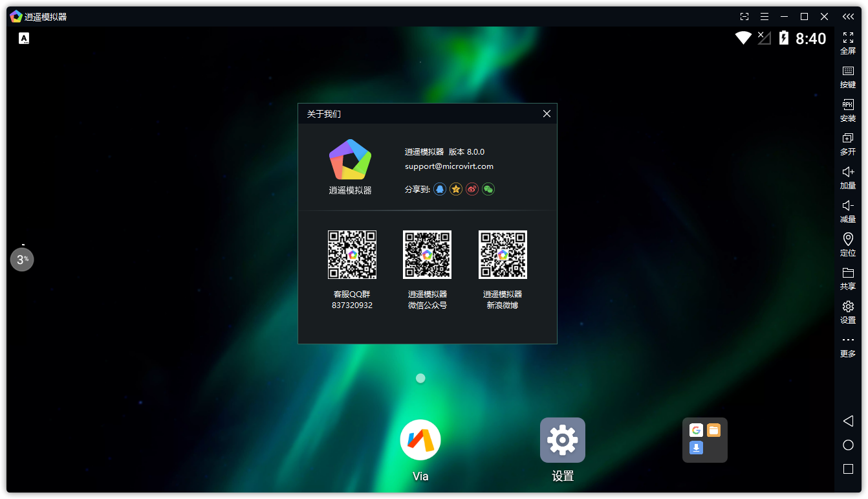Decrease volume with 减量 icon
Screen dimensions: 868x499
coord(848,211)
